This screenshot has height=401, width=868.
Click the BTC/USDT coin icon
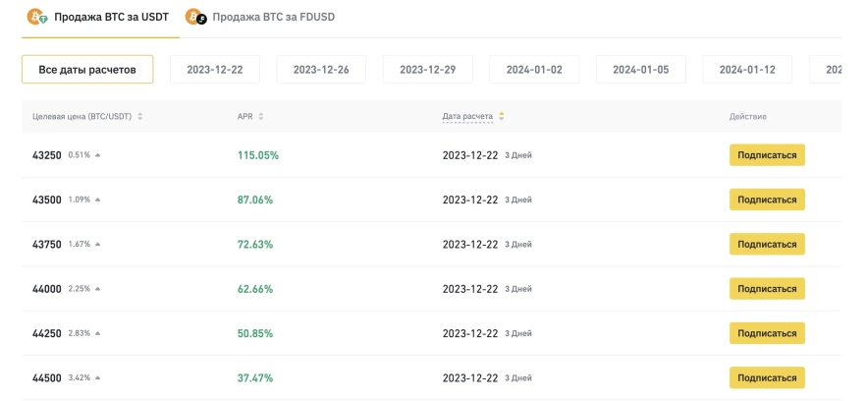coord(36,17)
